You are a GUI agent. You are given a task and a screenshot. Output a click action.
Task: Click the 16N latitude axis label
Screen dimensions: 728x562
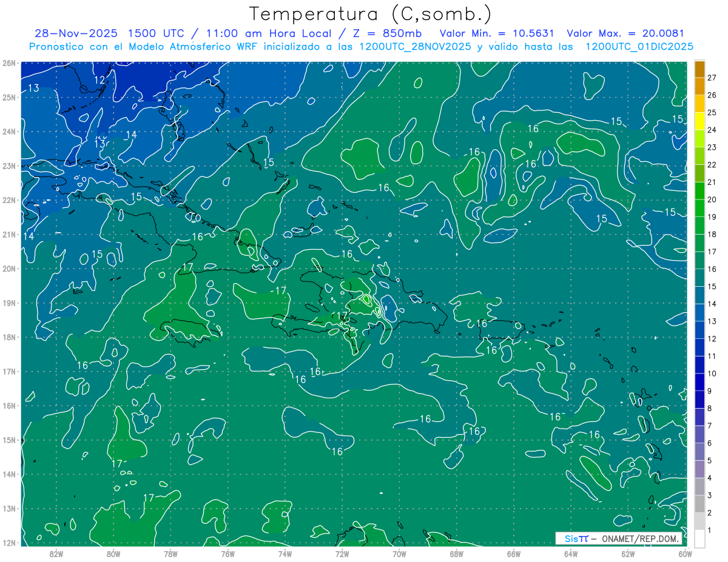9,406
